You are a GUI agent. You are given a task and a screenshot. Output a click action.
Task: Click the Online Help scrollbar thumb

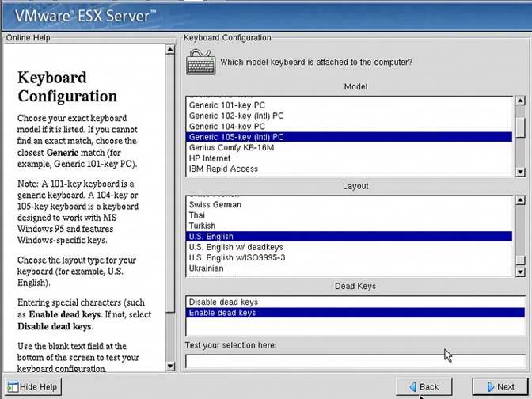click(170, 183)
